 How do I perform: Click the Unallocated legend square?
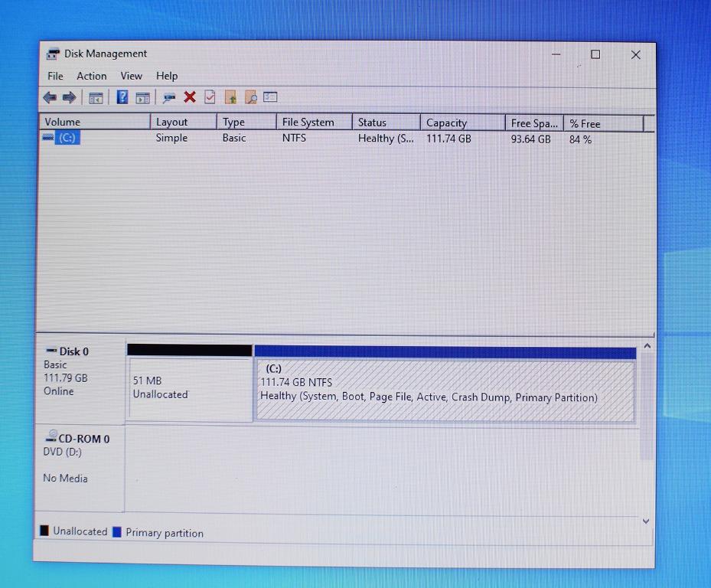click(45, 531)
